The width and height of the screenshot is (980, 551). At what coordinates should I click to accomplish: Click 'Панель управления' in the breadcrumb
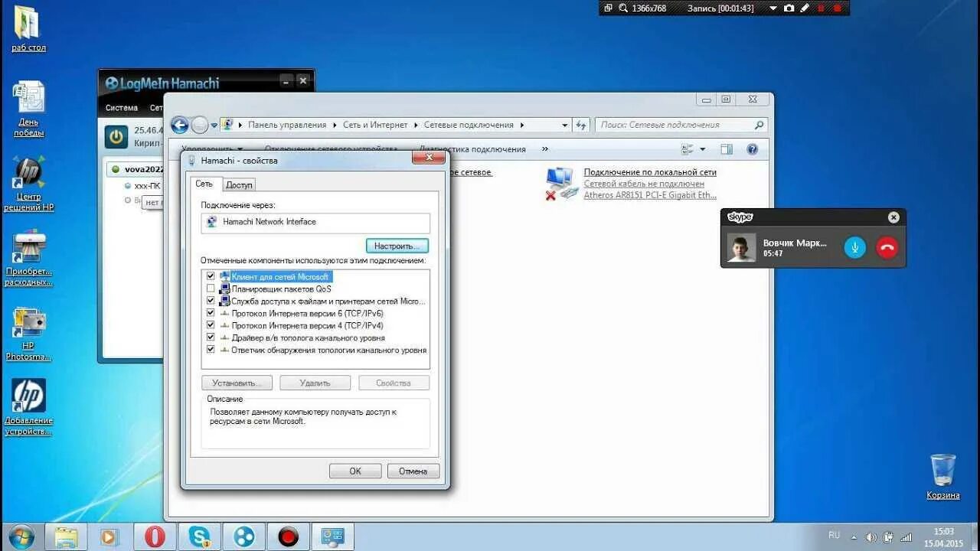287,125
